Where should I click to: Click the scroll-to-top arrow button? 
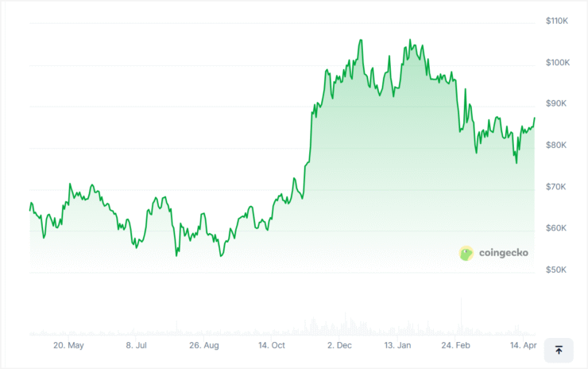[559, 350]
